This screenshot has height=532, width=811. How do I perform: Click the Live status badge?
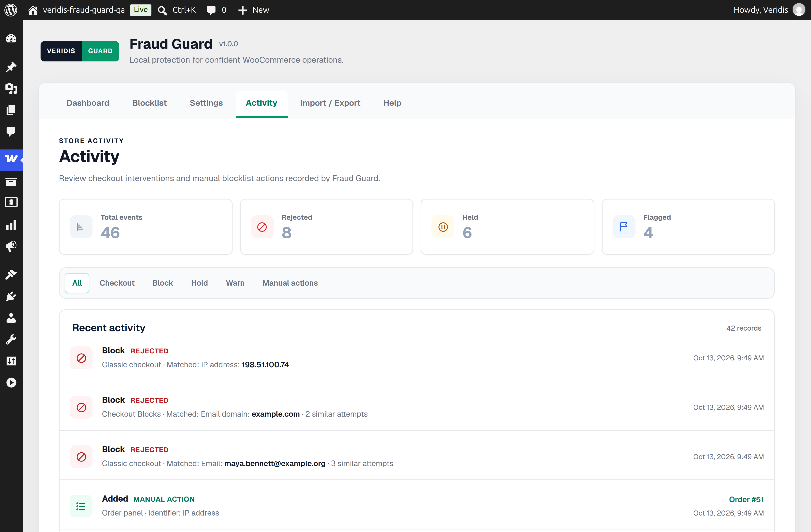click(x=140, y=10)
